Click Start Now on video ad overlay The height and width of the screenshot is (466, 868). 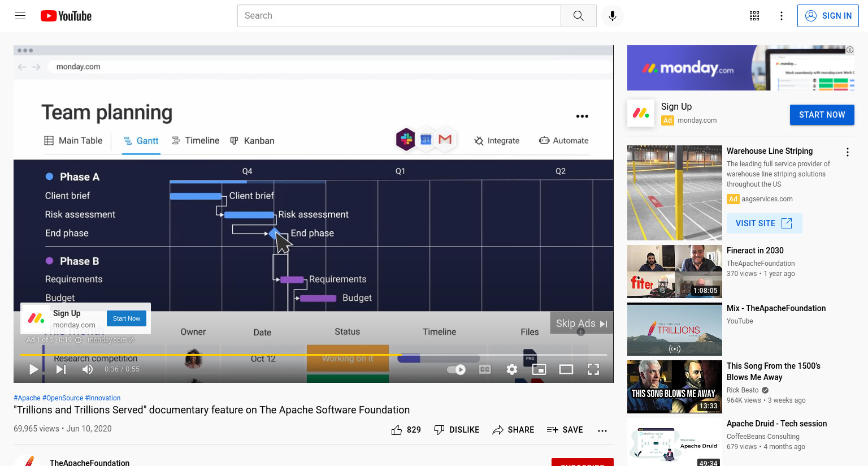[x=127, y=318]
